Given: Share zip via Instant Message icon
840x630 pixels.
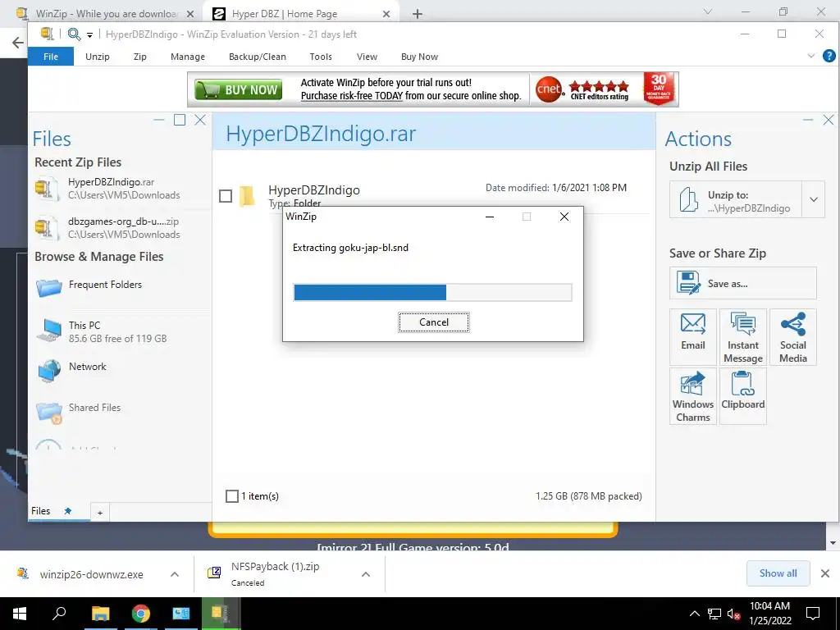Looking at the screenshot, I should tap(743, 337).
